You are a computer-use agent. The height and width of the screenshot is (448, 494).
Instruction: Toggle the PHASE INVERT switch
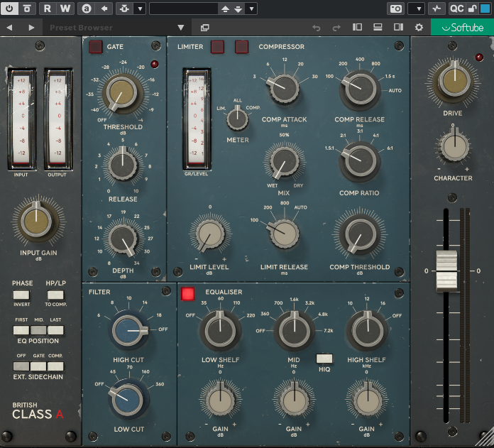pyautogui.click(x=21, y=295)
